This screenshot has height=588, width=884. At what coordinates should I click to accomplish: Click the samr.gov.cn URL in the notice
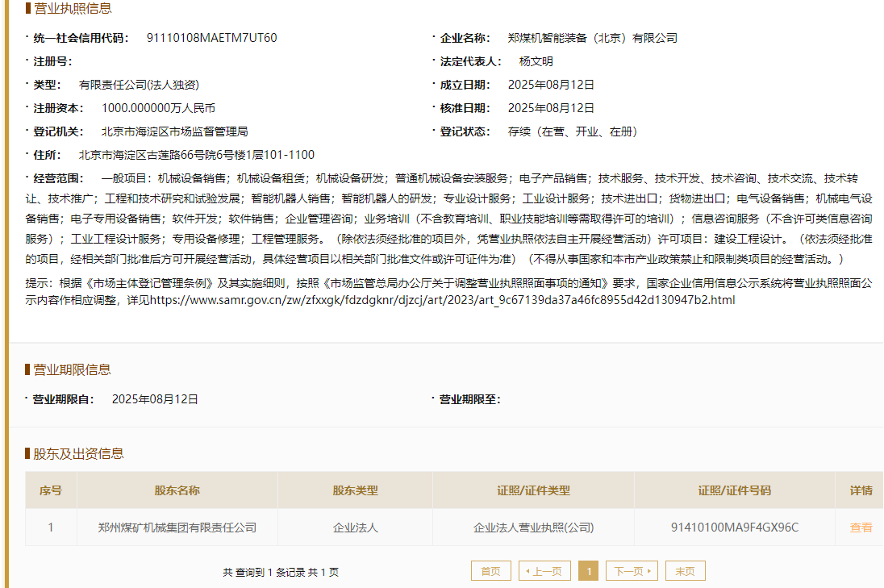tap(443, 300)
